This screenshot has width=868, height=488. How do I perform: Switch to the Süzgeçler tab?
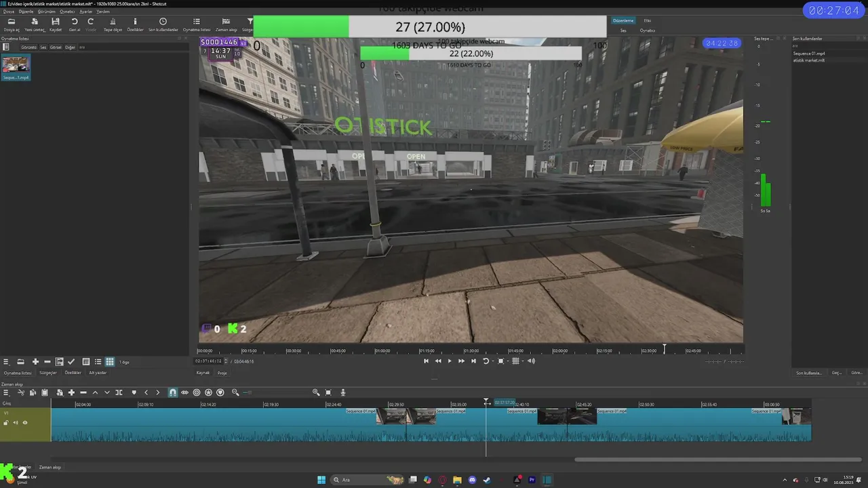[x=48, y=373]
